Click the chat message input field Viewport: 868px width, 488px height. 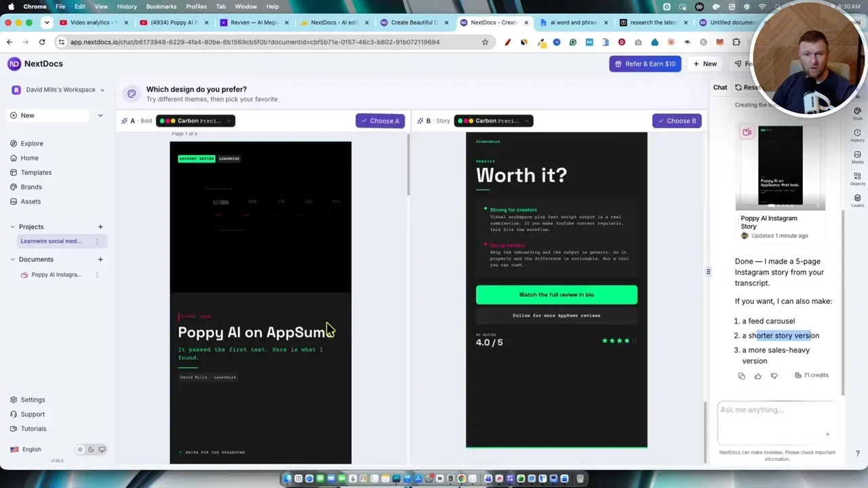[776, 422]
